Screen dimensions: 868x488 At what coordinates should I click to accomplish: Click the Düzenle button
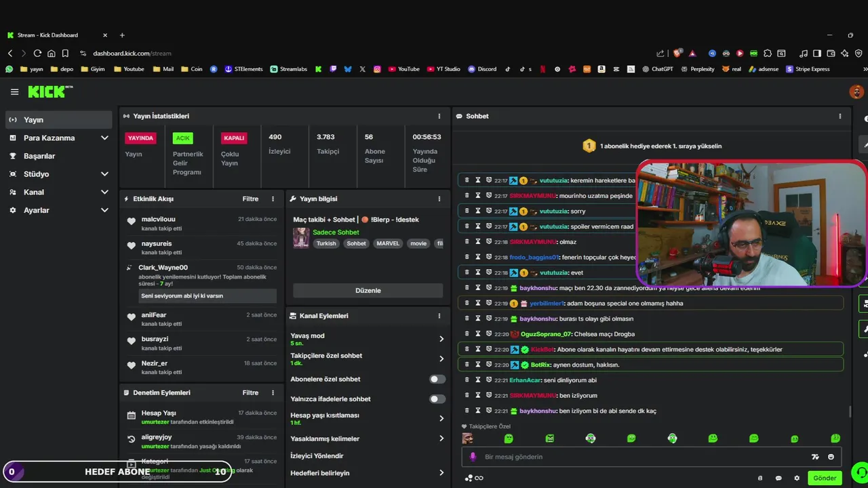[x=368, y=290]
